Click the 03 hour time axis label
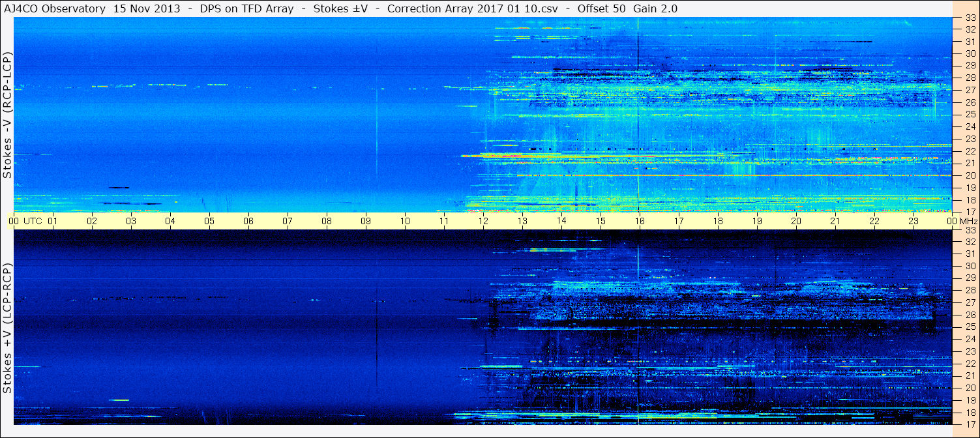Screen dimensions: 980x438 coord(131,222)
